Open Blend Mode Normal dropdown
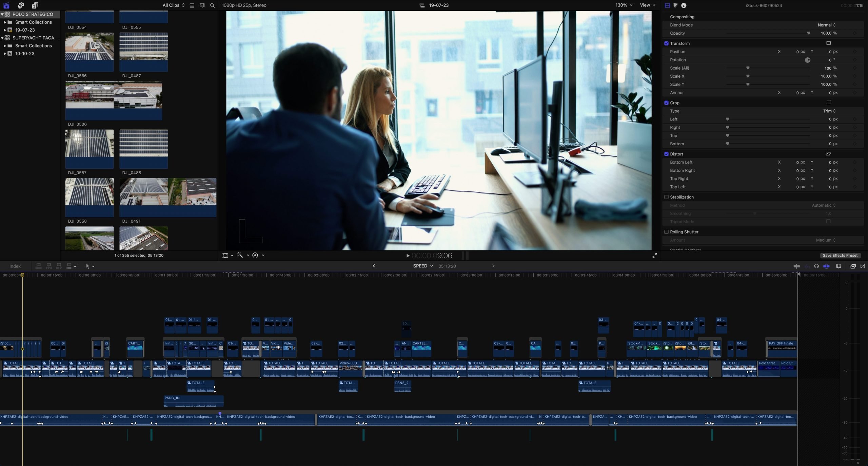The width and height of the screenshot is (868, 466). (827, 25)
